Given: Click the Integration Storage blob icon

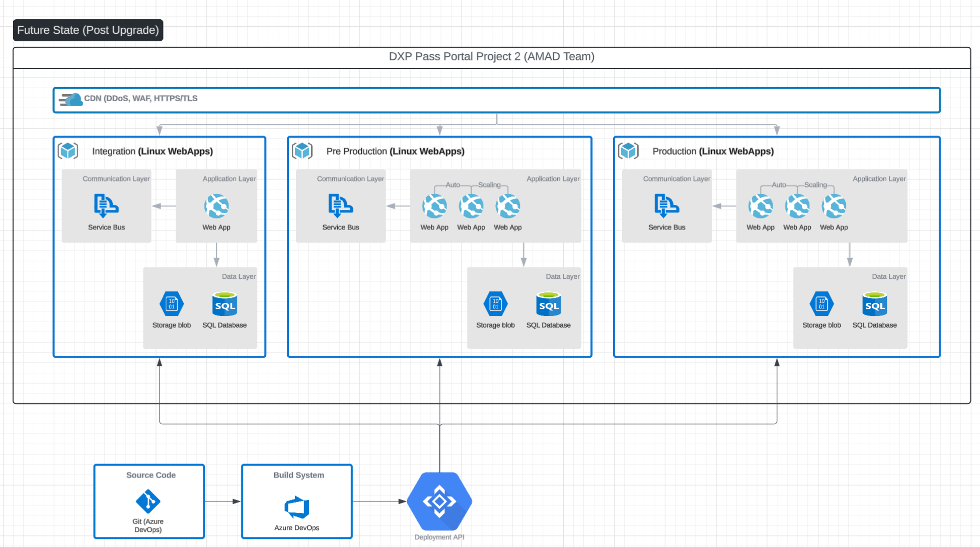Looking at the screenshot, I should point(172,304).
